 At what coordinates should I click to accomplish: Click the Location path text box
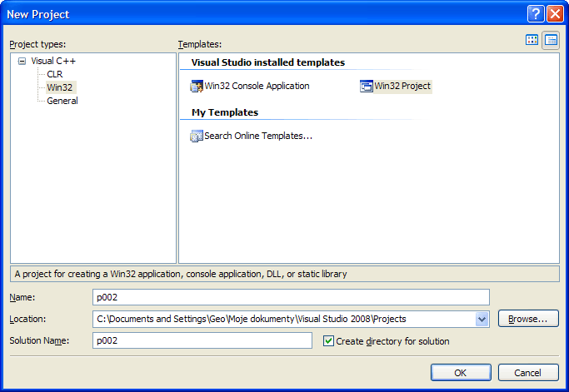[x=283, y=319]
